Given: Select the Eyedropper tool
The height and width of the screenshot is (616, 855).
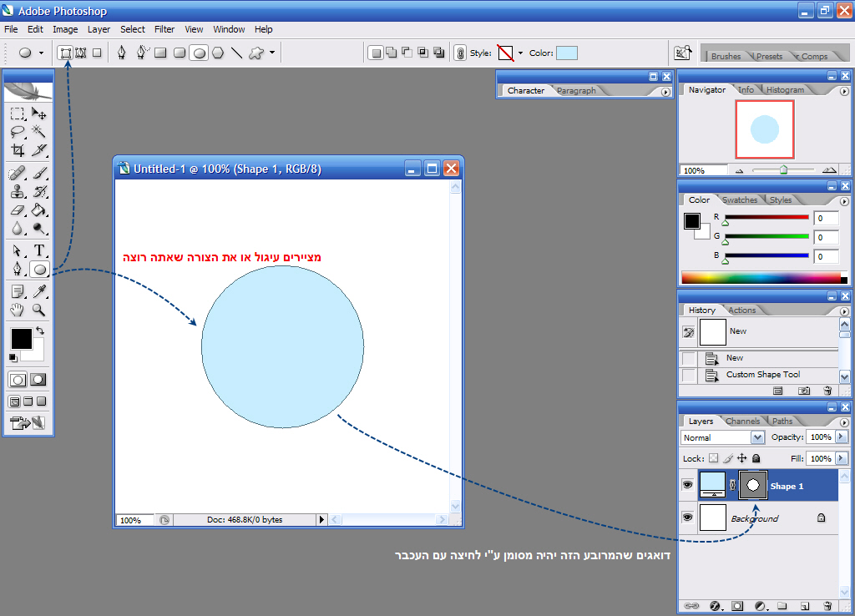Looking at the screenshot, I should [39, 290].
